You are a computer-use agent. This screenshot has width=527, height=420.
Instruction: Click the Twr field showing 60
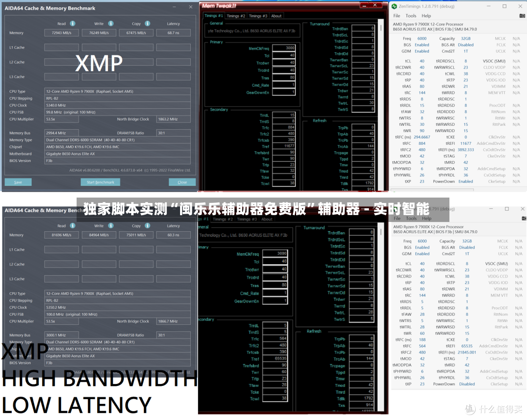click(275, 372)
